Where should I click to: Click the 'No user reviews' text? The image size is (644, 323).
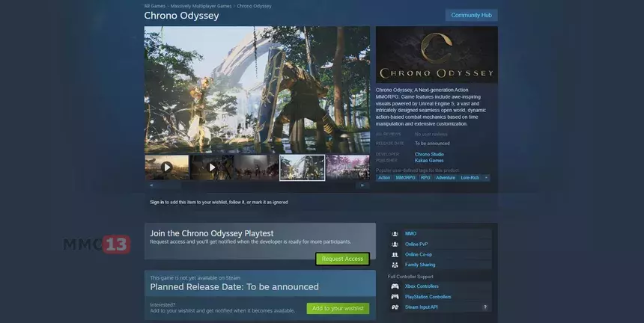431,135
